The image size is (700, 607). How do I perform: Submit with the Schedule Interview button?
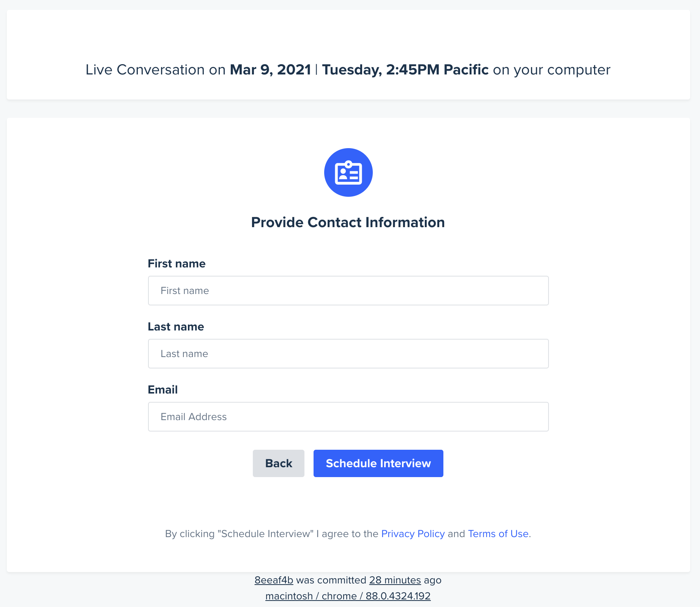click(378, 463)
